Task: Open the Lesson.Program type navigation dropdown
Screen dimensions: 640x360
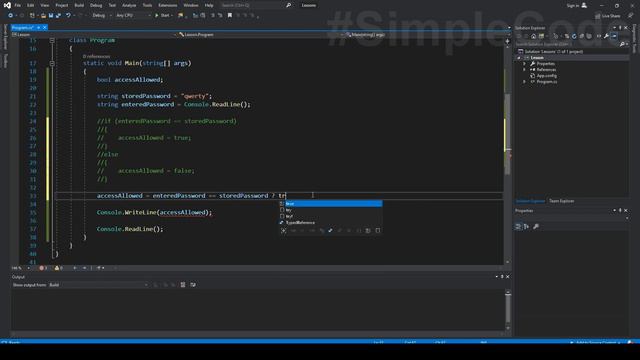Action: coord(260,35)
